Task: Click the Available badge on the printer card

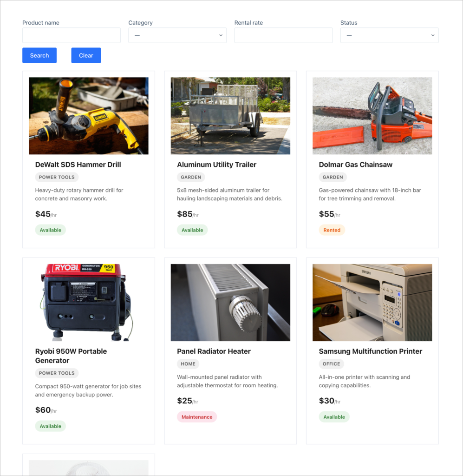Action: coord(334,416)
